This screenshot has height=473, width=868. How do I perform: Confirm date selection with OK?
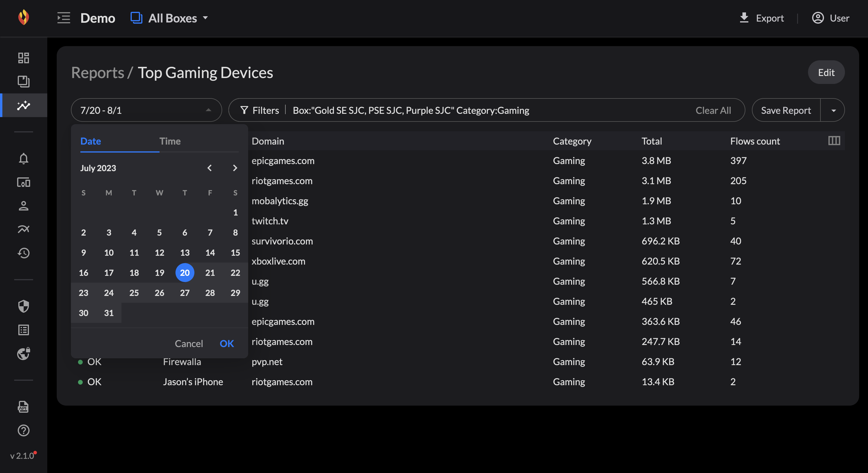(x=227, y=343)
